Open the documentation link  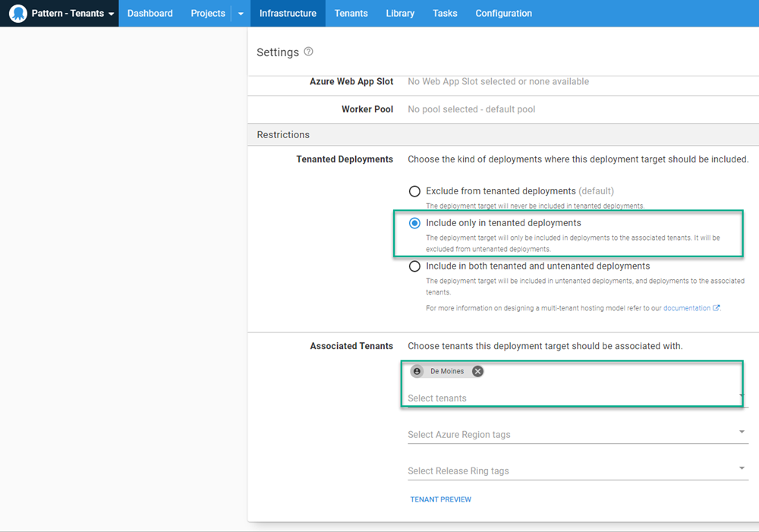tap(686, 308)
